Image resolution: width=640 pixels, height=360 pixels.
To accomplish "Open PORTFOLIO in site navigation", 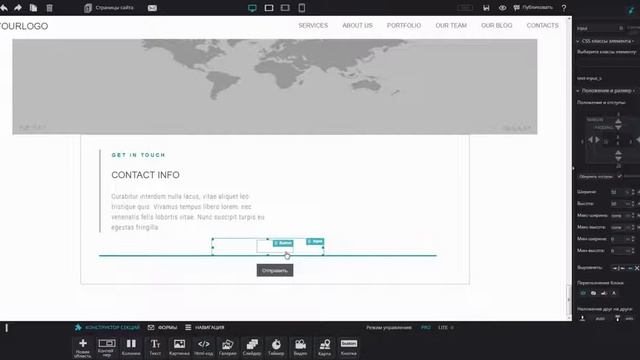I will pos(404,25).
